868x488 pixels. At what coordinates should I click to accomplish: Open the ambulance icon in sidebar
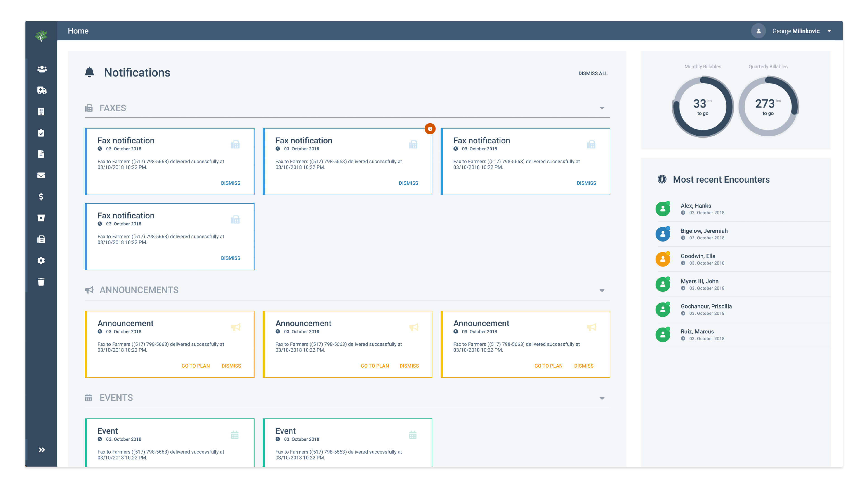click(41, 90)
